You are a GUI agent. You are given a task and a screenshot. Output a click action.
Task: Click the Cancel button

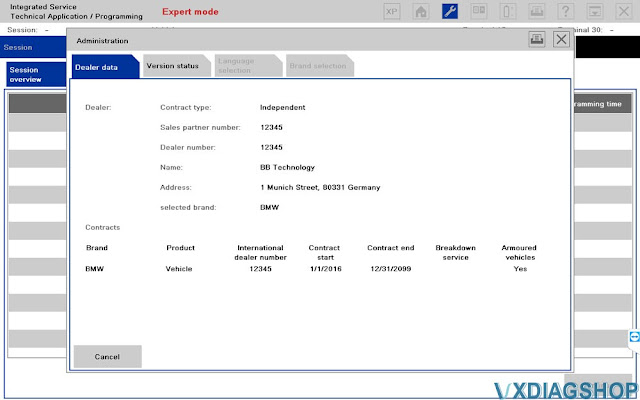click(x=107, y=356)
